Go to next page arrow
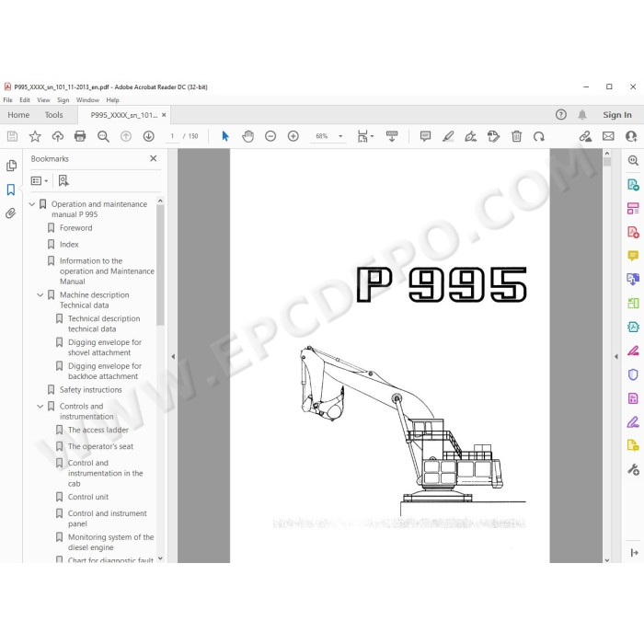This screenshot has width=644, height=644. 149,136
